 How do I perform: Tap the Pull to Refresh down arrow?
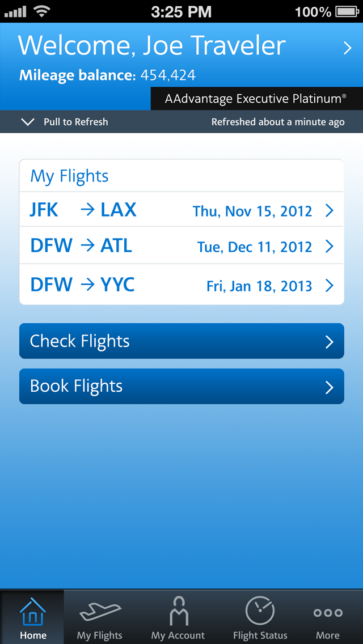27,122
